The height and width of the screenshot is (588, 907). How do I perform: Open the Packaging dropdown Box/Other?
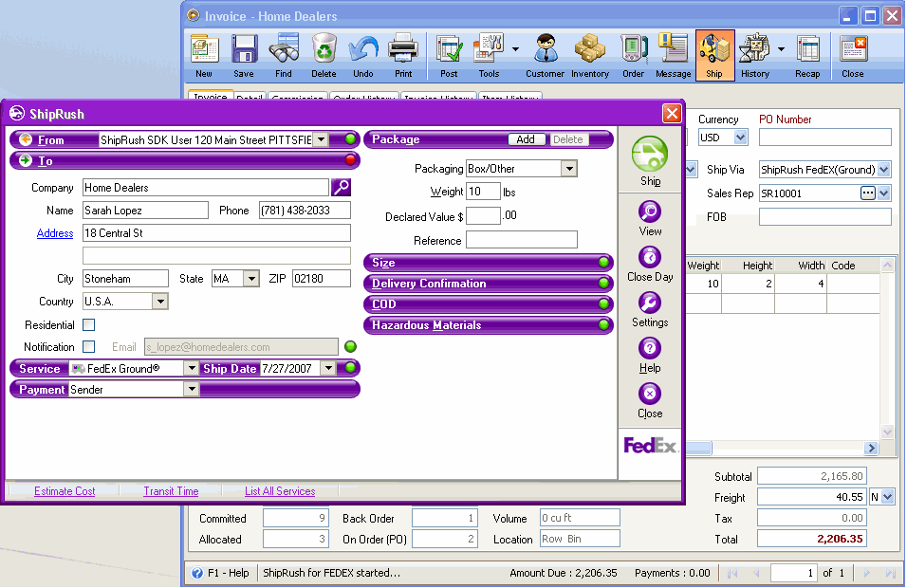[569, 168]
